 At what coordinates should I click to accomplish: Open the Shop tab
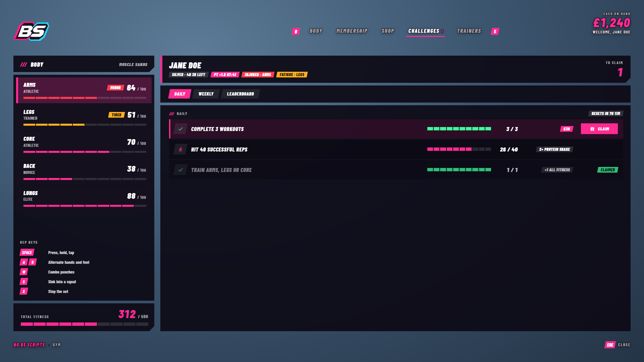pos(388,31)
